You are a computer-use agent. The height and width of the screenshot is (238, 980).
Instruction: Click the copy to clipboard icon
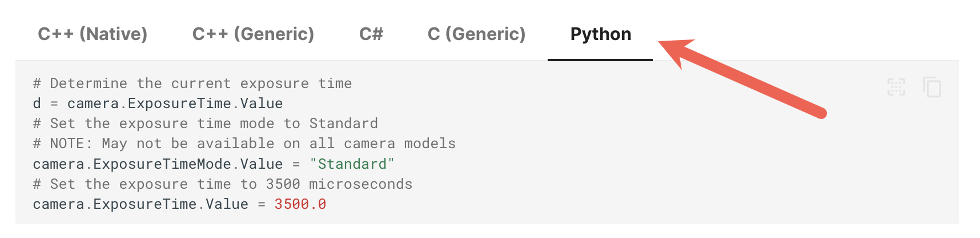(x=932, y=88)
